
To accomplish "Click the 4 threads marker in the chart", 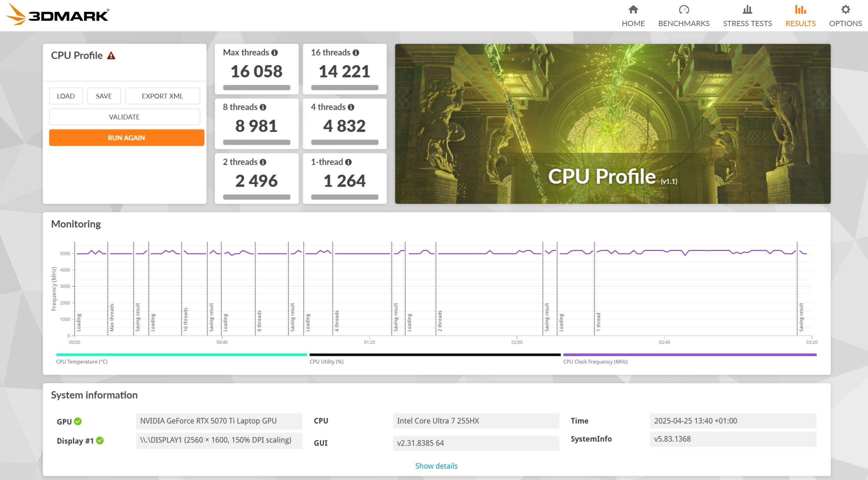I will pos(337,321).
